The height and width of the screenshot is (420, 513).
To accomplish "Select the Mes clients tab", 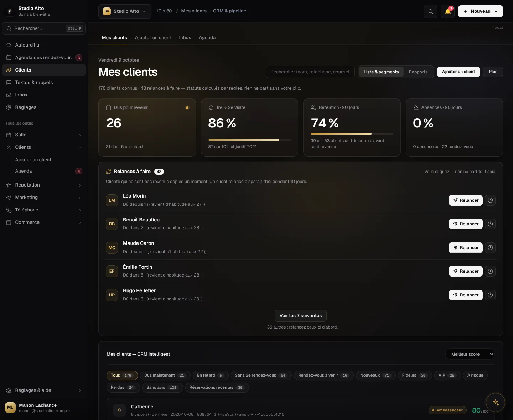I will coord(114,38).
